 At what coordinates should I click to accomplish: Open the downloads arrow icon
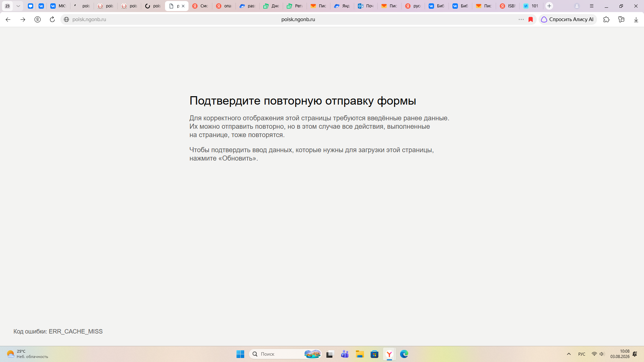pyautogui.click(x=636, y=19)
